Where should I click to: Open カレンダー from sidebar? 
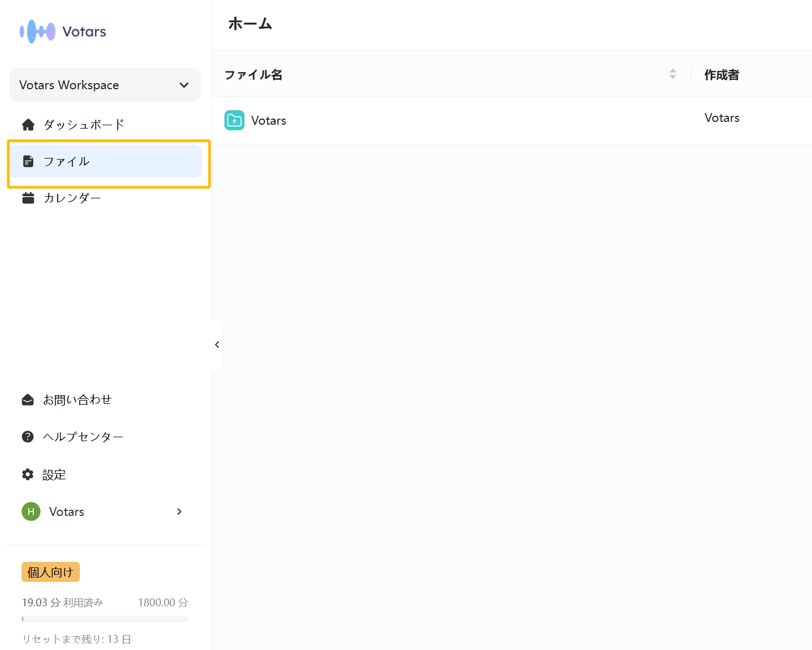pos(72,198)
